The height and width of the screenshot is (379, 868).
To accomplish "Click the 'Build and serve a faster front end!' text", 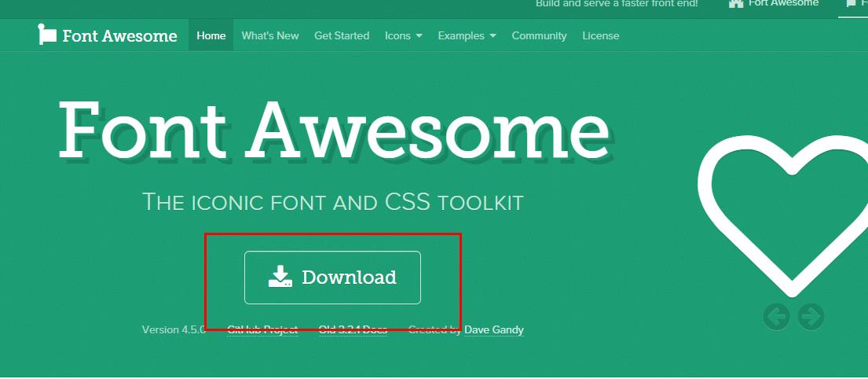I will [617, 3].
